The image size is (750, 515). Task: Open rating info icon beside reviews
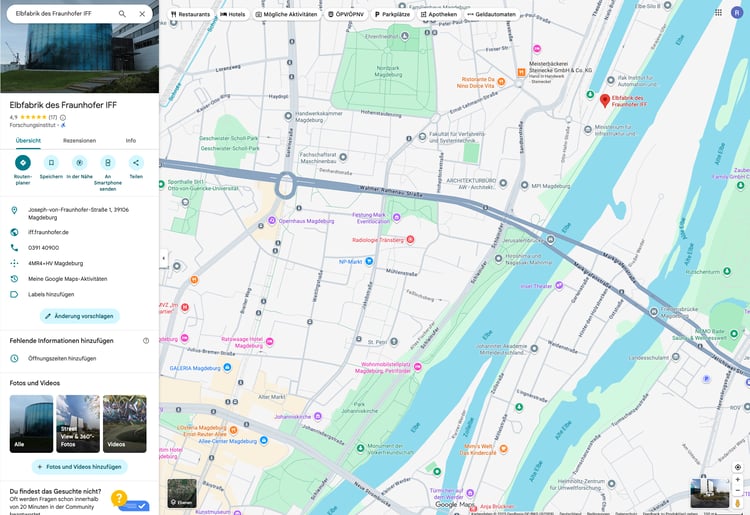pyautogui.click(x=63, y=117)
